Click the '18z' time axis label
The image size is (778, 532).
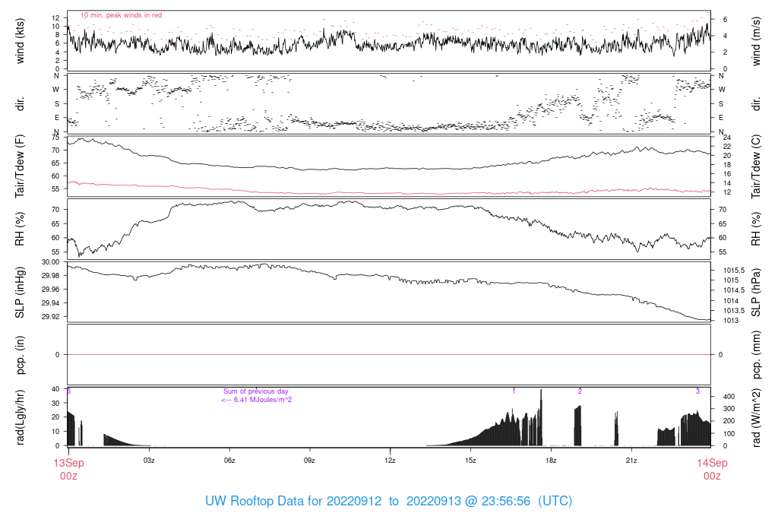pyautogui.click(x=551, y=461)
